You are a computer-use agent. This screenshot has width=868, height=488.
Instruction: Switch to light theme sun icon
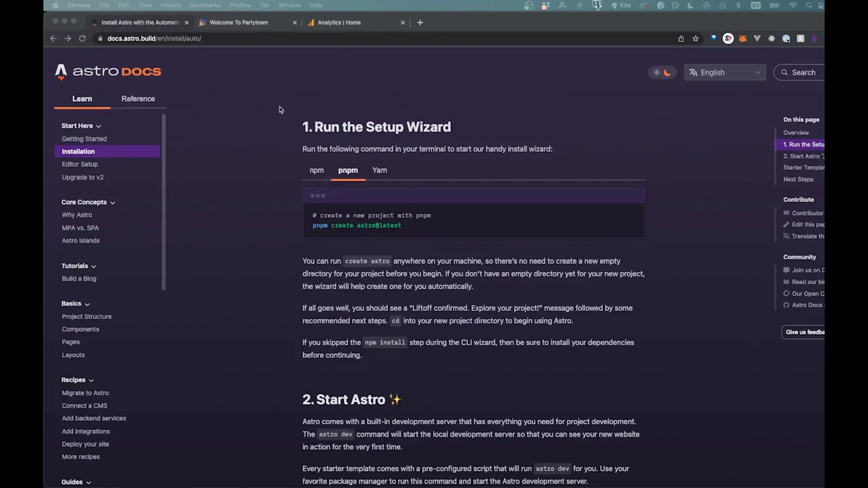(656, 73)
